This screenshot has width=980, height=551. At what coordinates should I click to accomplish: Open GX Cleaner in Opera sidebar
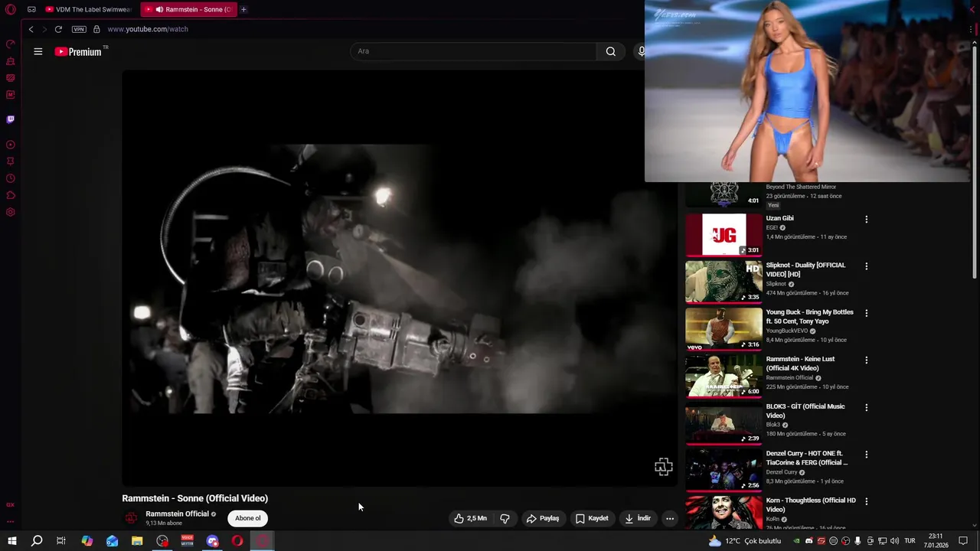(11, 61)
